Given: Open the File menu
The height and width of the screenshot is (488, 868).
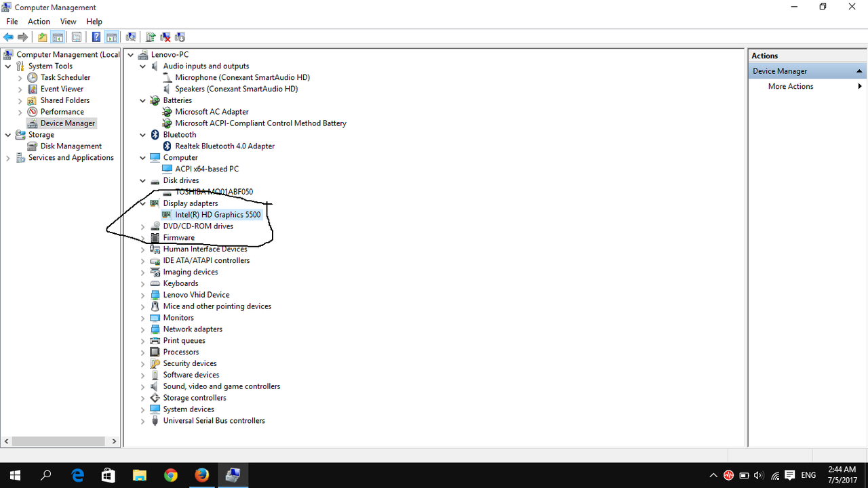Looking at the screenshot, I should tap(12, 22).
